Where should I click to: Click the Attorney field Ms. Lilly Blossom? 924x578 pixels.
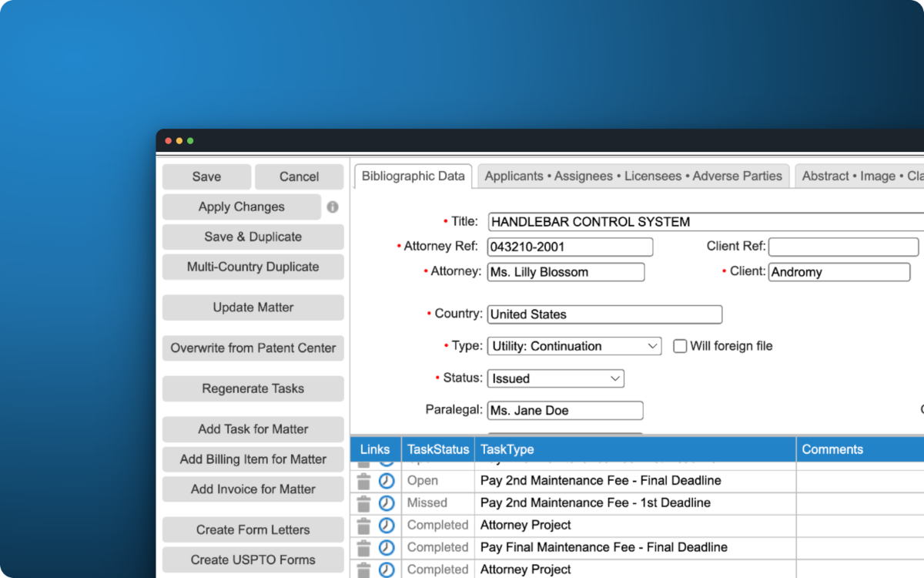(566, 272)
